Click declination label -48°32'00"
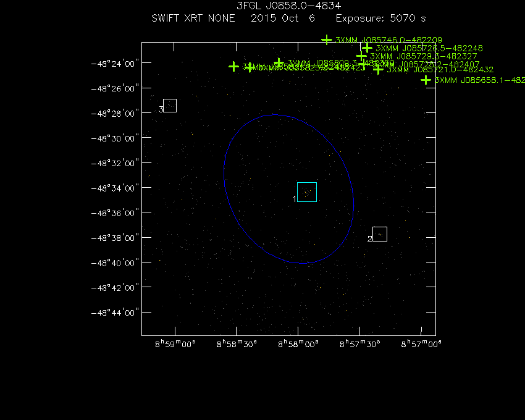 115,163
